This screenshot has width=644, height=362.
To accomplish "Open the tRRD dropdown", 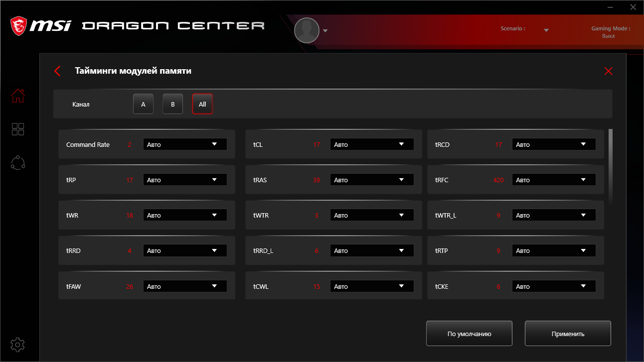I will point(185,250).
